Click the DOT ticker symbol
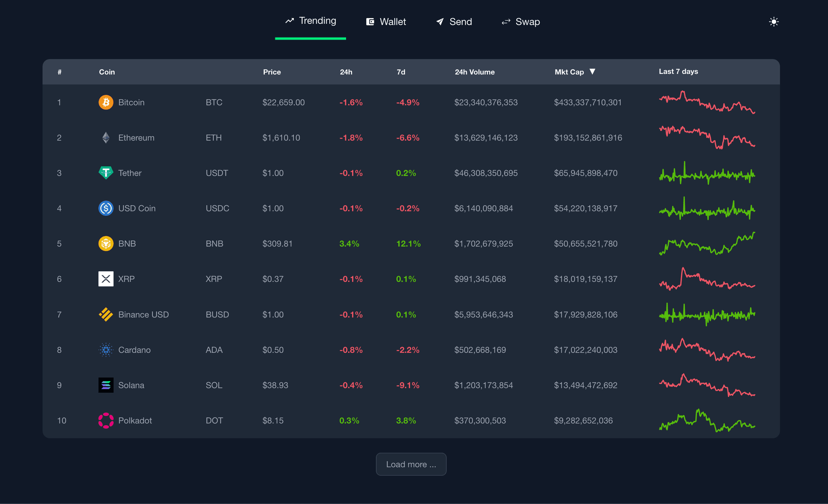828x504 pixels. (x=214, y=421)
